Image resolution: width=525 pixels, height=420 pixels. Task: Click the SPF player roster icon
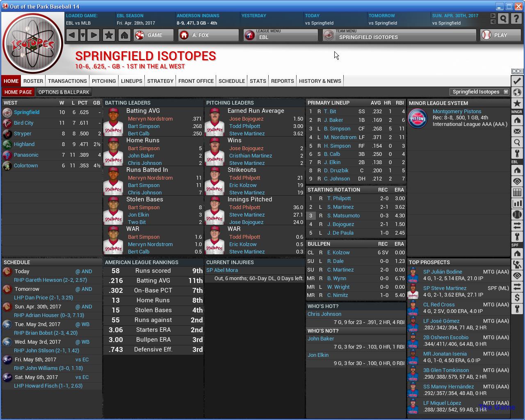(x=517, y=265)
